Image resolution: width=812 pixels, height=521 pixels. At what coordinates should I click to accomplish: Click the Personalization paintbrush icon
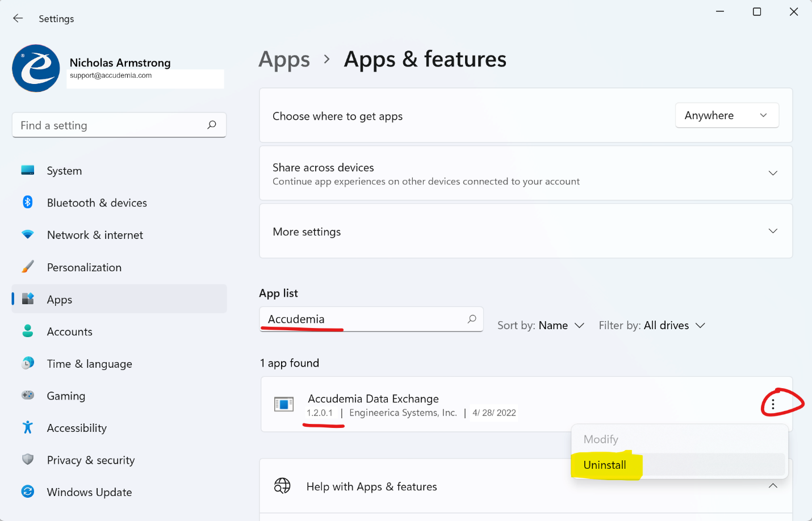click(27, 267)
